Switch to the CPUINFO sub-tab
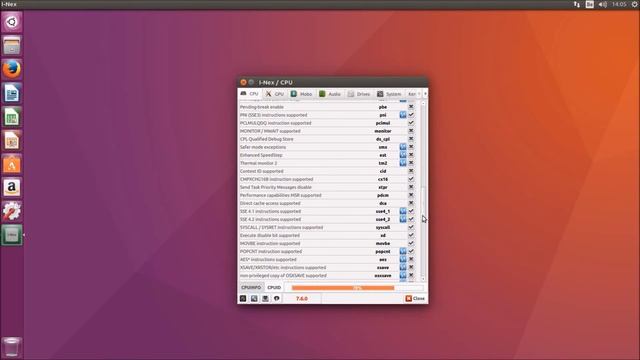 251,287
